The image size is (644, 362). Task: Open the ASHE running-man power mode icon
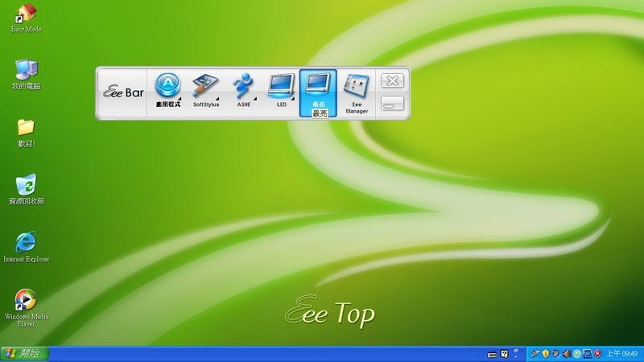coord(244,90)
